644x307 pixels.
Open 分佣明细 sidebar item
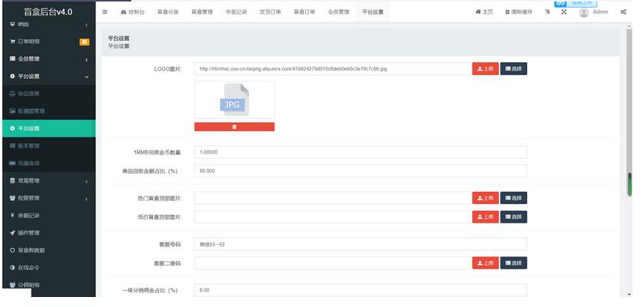point(49,285)
